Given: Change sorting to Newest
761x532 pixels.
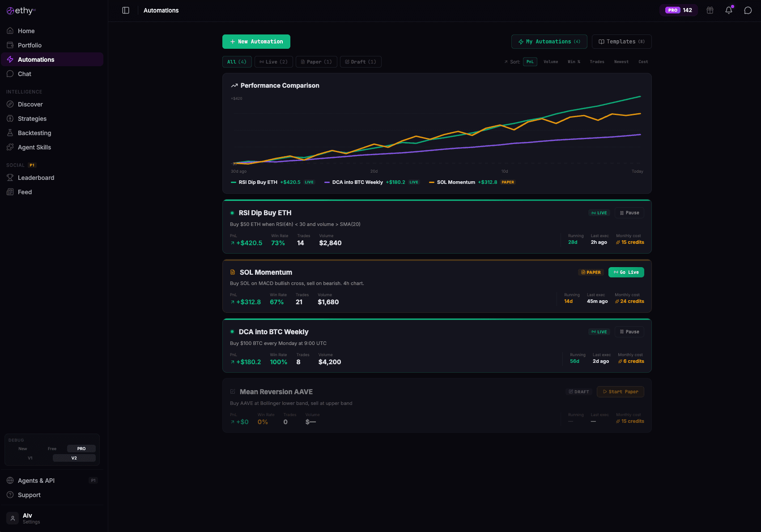Looking at the screenshot, I should click(x=621, y=62).
